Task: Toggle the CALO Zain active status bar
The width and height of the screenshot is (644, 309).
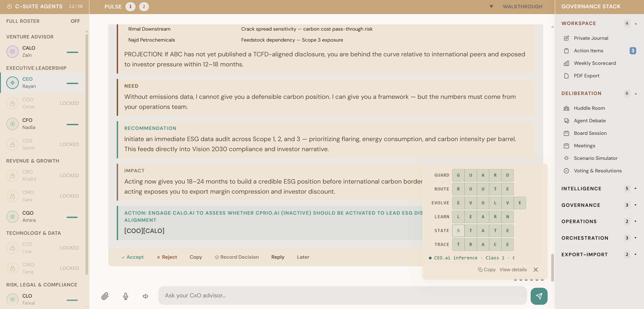Action: (72, 52)
